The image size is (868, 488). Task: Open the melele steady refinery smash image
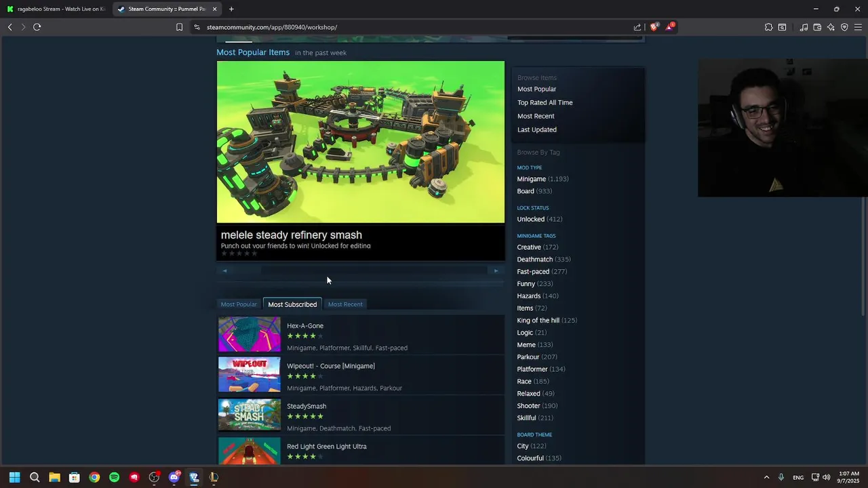click(x=361, y=142)
